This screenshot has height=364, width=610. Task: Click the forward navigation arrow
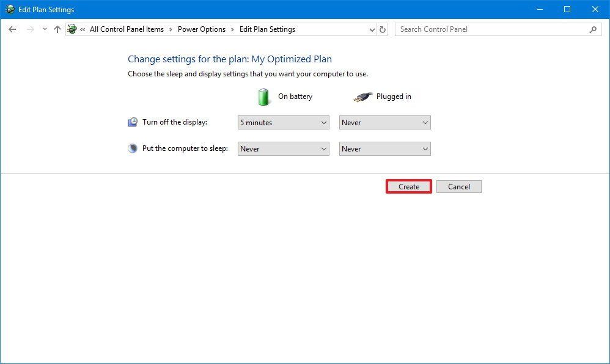(29, 29)
